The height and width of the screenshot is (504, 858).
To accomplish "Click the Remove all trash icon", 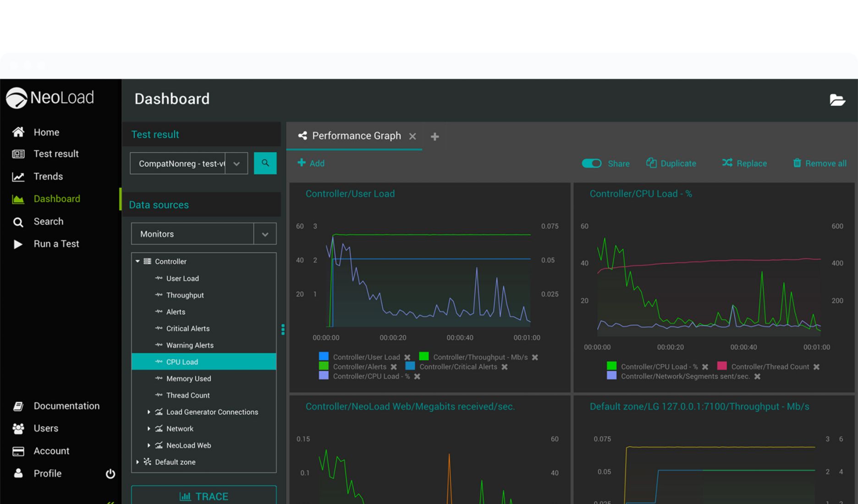I will (797, 163).
